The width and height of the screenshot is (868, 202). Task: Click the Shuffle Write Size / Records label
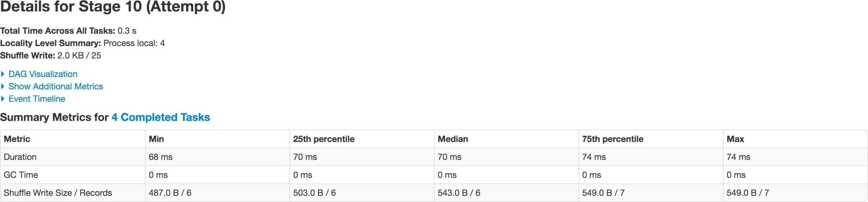click(x=58, y=193)
